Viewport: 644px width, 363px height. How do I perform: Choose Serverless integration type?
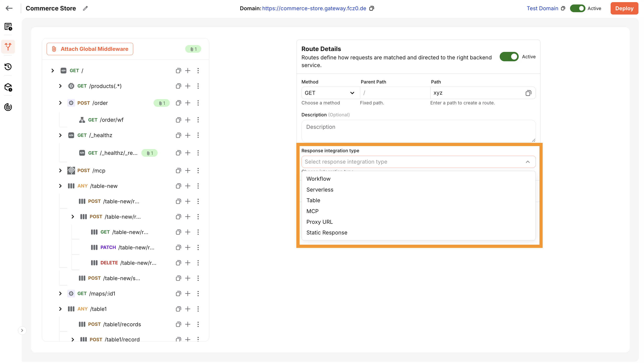pyautogui.click(x=418, y=190)
